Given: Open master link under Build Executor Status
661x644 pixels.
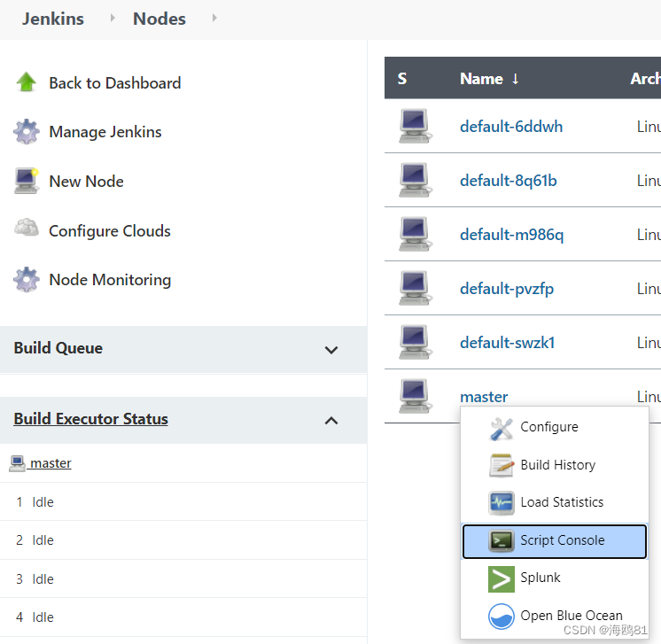Looking at the screenshot, I should point(51,462).
